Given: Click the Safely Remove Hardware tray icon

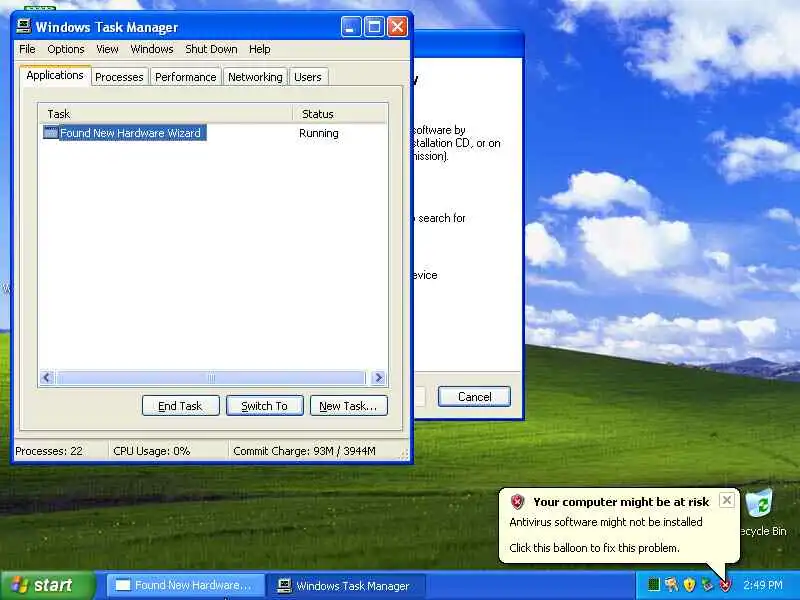Looking at the screenshot, I should (x=707, y=585).
